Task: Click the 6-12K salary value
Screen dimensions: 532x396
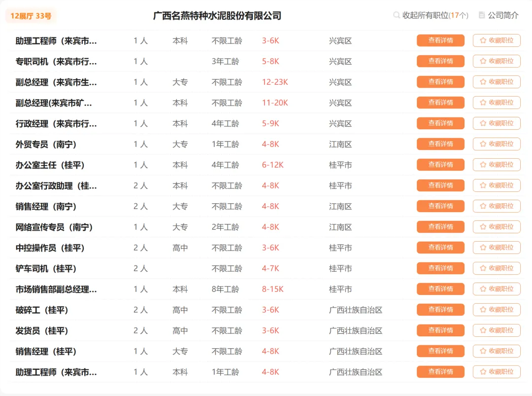Action: point(272,165)
